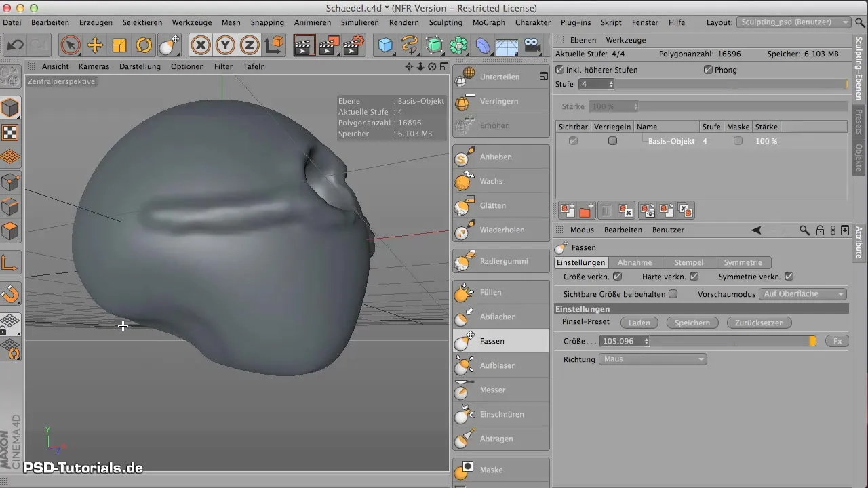
Task: Select the Move tool in top toolbar
Action: (95, 45)
